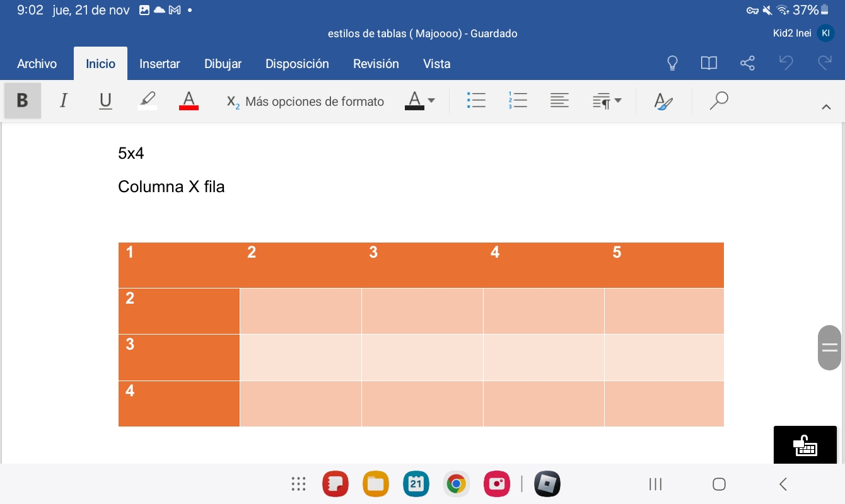Insert a numbered list

(x=518, y=101)
